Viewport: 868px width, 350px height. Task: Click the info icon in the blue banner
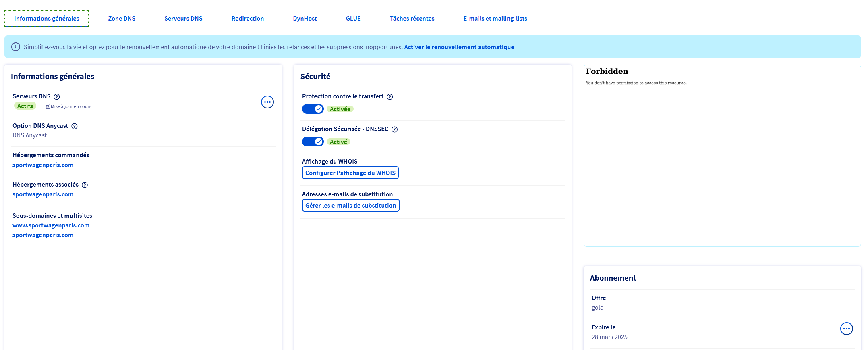[16, 47]
